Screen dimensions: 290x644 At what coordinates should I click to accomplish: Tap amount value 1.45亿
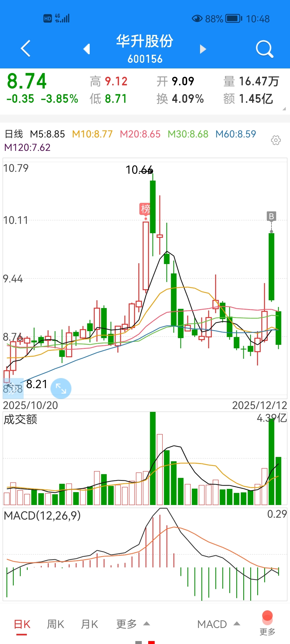tap(256, 99)
